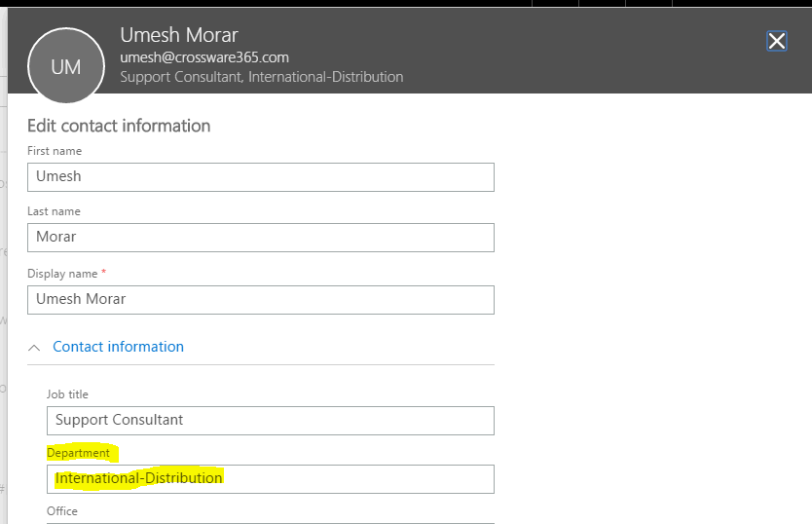
Task: Click the highlighted Department label
Action: (x=78, y=453)
